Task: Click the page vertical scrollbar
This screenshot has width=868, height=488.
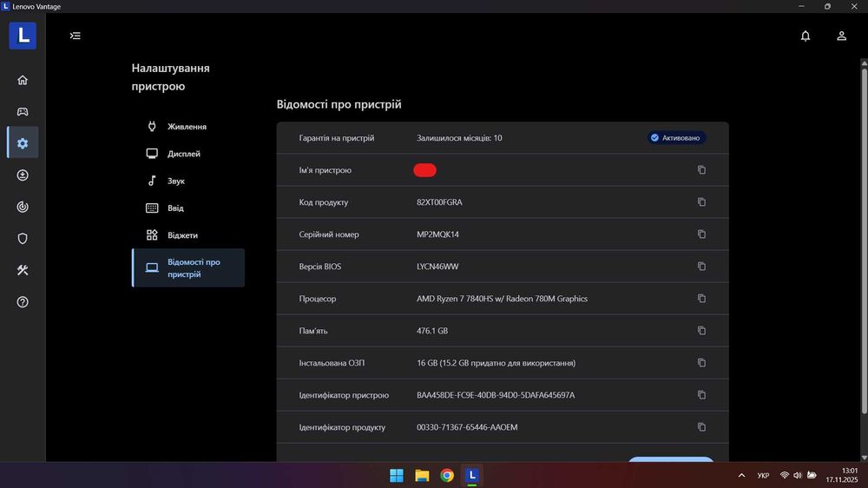Action: tap(865, 241)
